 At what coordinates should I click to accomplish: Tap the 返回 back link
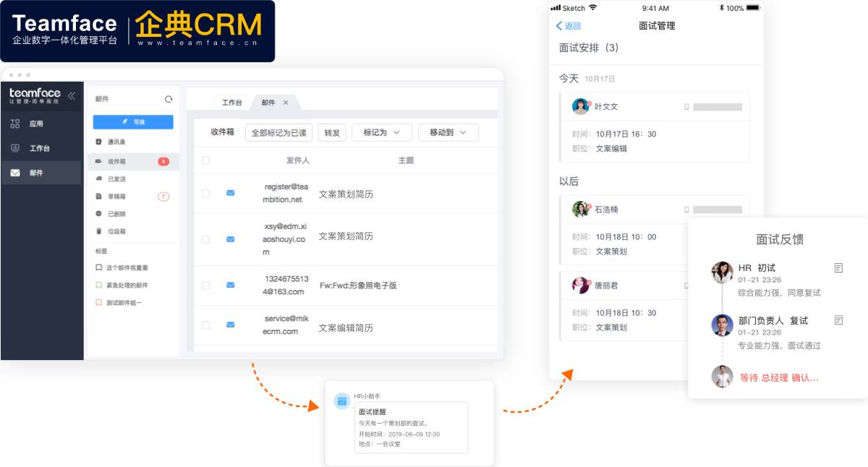click(x=569, y=26)
